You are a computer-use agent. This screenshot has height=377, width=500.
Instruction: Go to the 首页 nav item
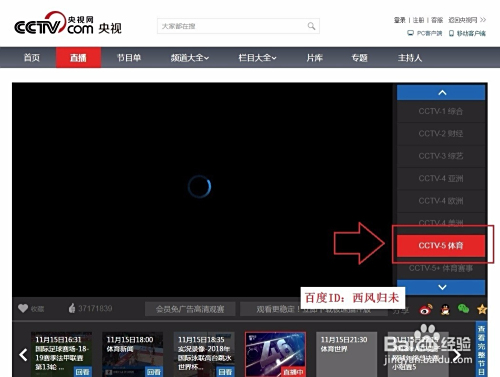(32, 58)
